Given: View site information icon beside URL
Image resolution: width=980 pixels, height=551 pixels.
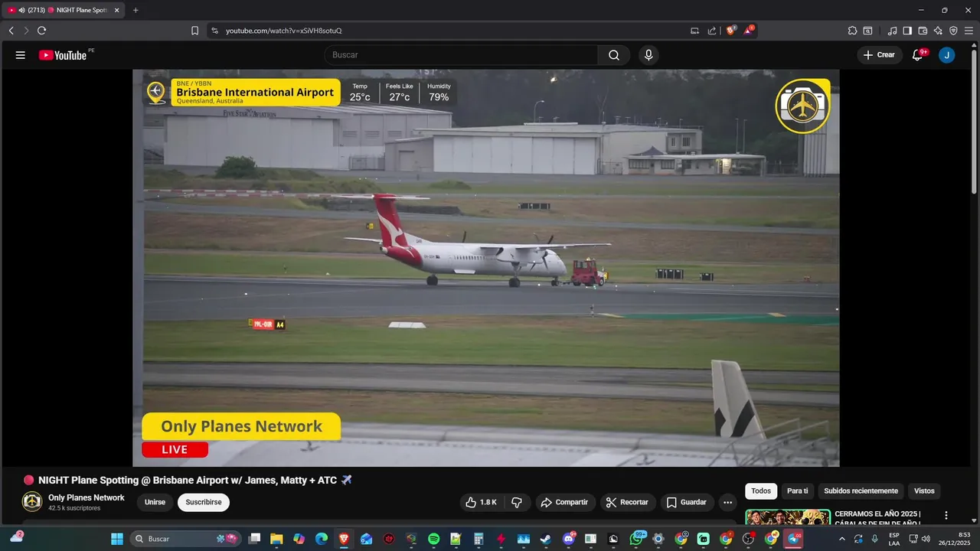Looking at the screenshot, I should (214, 31).
